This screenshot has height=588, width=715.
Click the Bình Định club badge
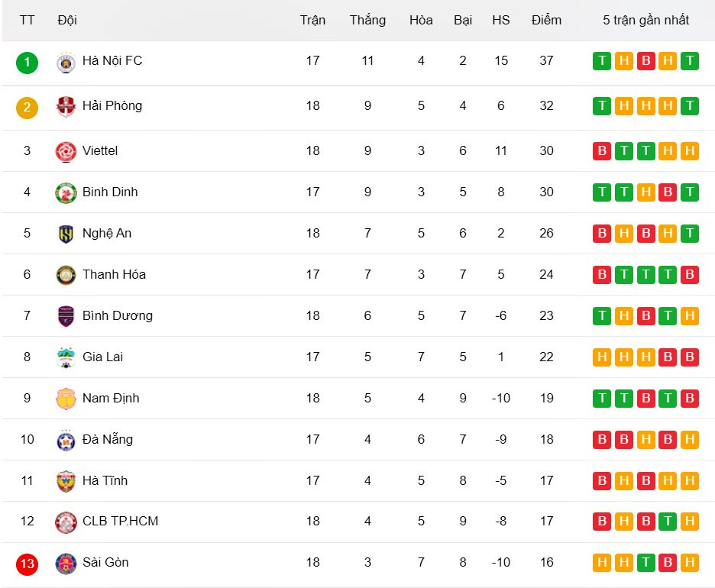tap(66, 192)
